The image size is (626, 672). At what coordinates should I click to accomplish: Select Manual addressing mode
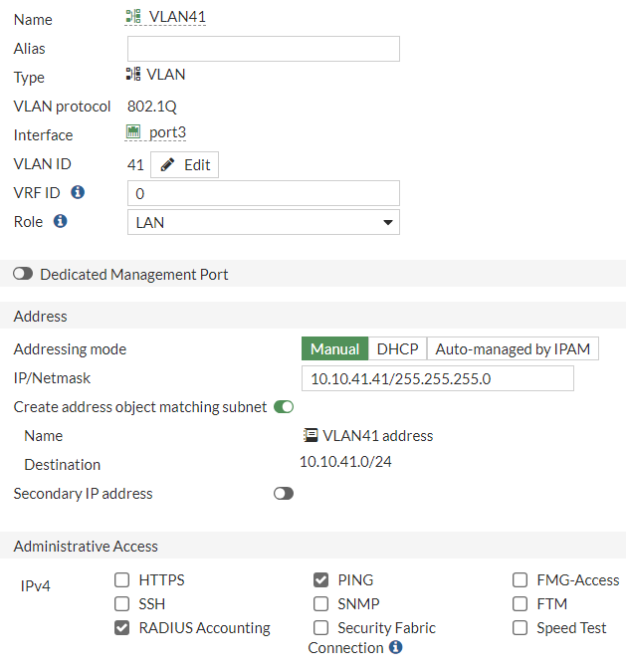tap(334, 348)
